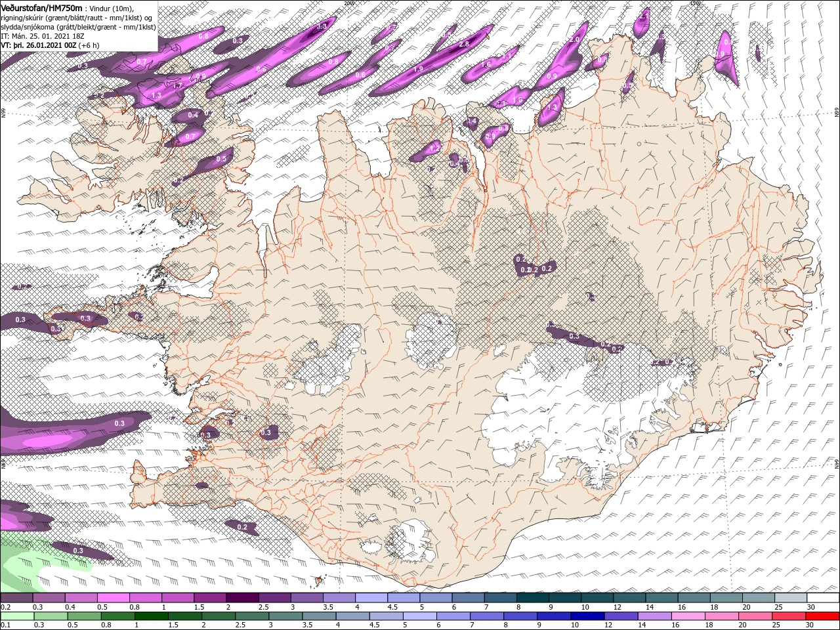Select the upper legend swatch labeled 0.2

coord(16,598)
